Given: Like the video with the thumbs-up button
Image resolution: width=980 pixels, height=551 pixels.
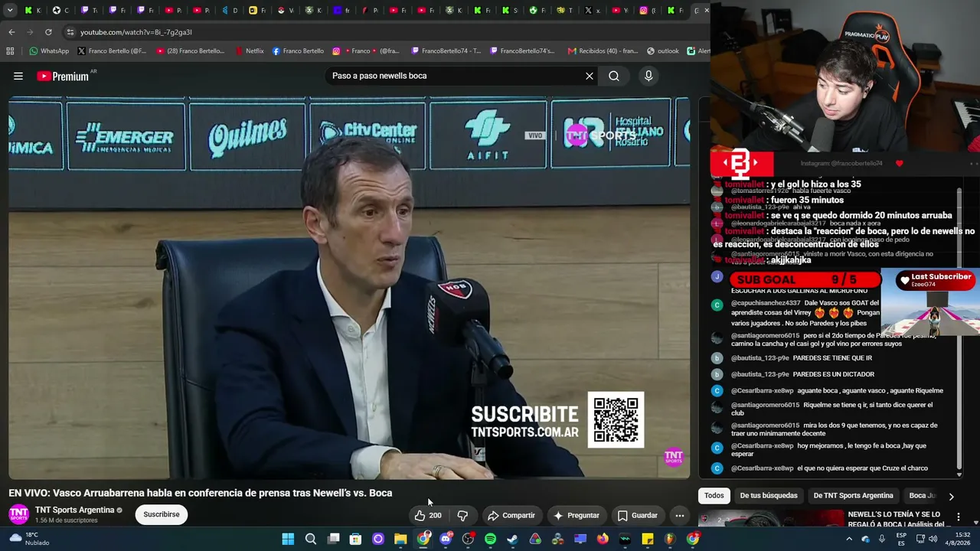Looking at the screenshot, I should (x=428, y=515).
